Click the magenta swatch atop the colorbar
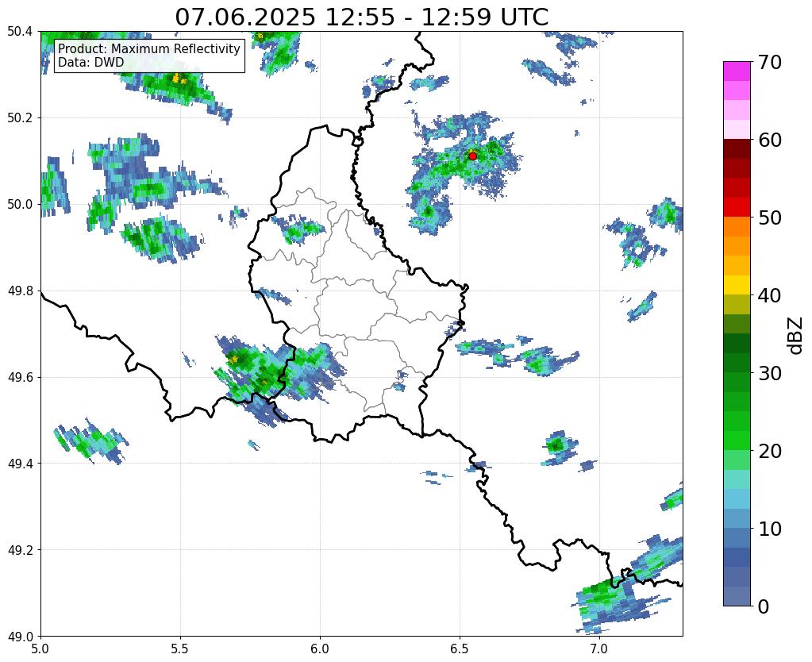The height and width of the screenshot is (662, 812). coord(737,71)
